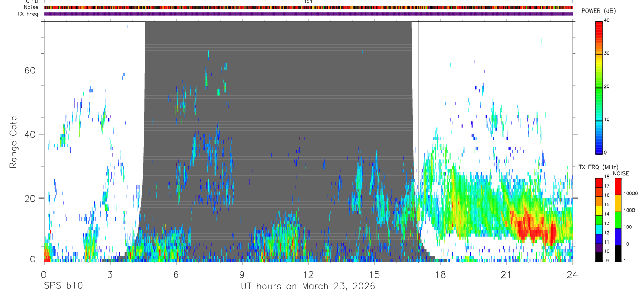This screenshot has width=644, height=297.
Task: Click the '151' CPID value at top
Action: point(308,2)
